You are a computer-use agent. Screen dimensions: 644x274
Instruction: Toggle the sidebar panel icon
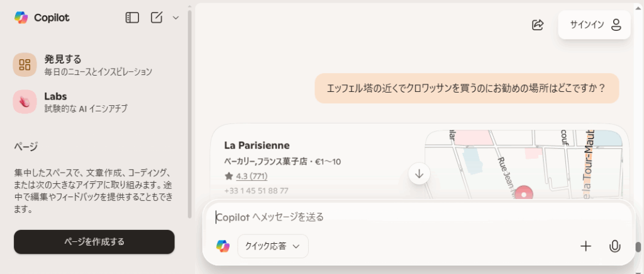(x=132, y=18)
